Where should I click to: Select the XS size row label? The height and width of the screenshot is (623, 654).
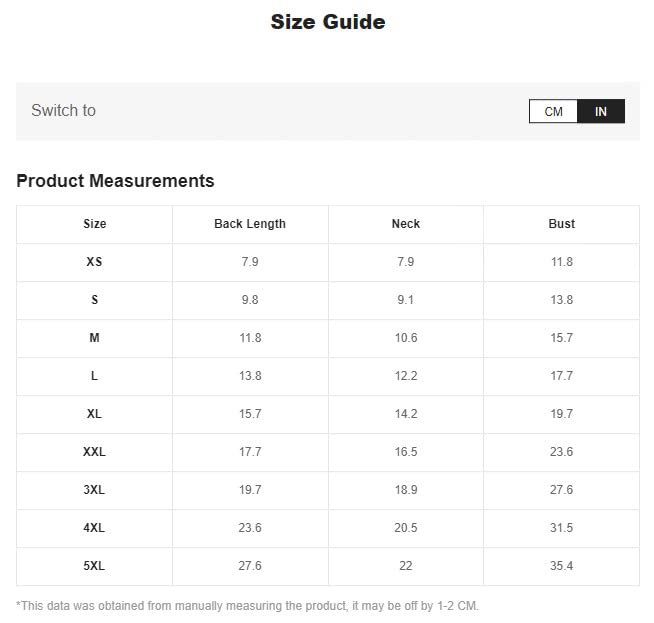(94, 262)
